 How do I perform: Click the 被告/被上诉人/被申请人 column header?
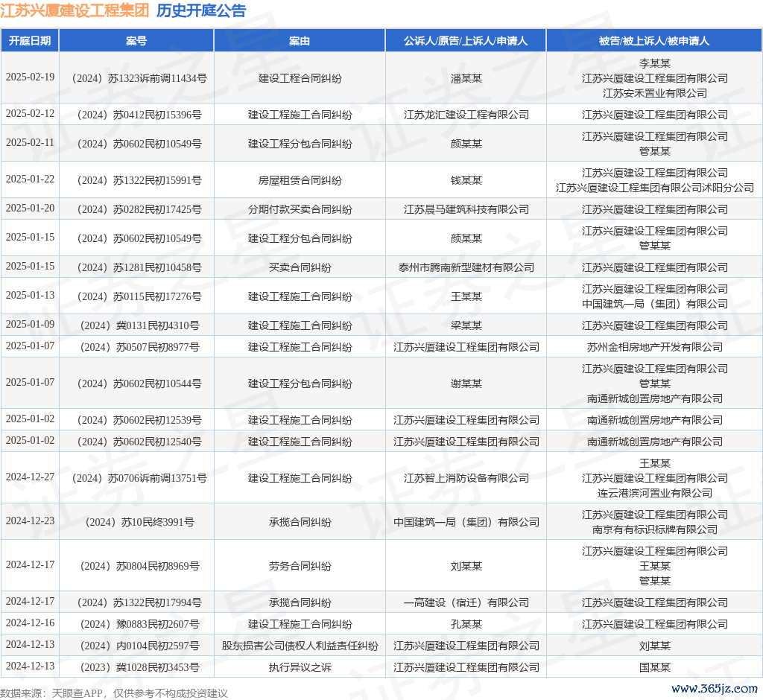[x=654, y=41]
